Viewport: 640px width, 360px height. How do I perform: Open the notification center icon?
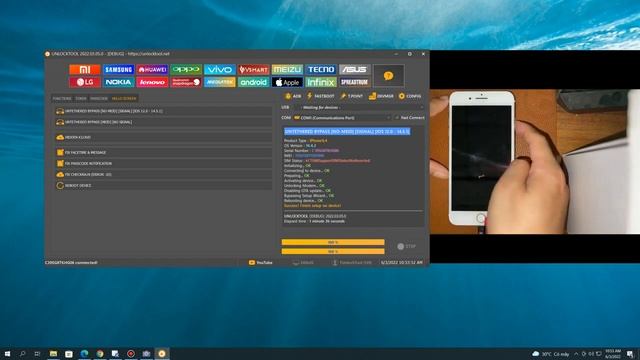630,354
